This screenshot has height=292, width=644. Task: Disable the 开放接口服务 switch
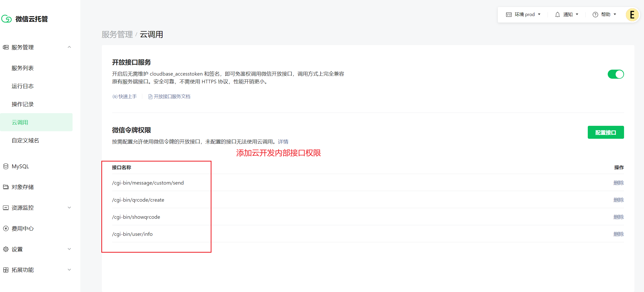(x=616, y=74)
